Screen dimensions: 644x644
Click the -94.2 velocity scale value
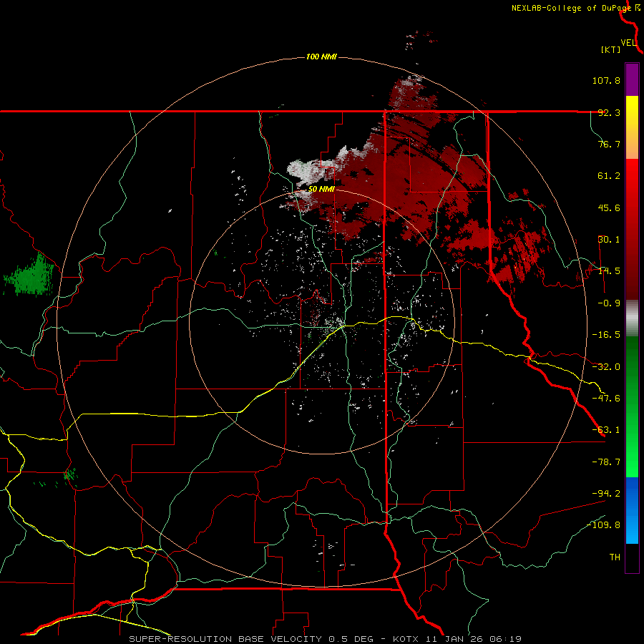click(606, 493)
